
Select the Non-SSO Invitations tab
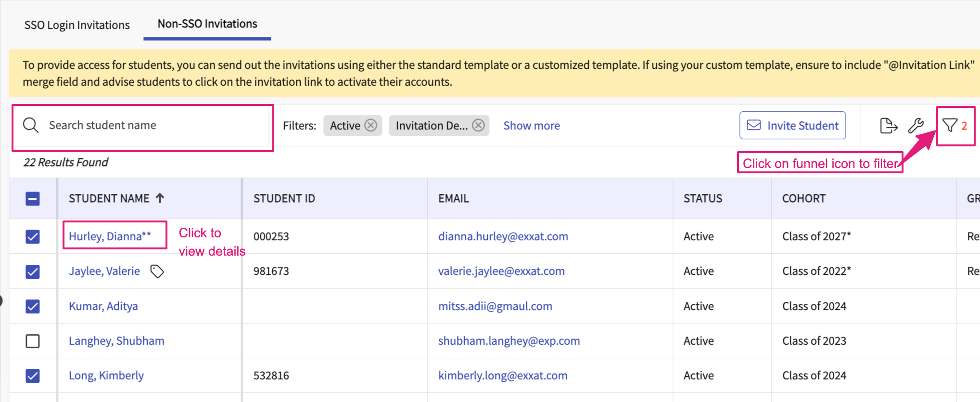click(x=207, y=24)
